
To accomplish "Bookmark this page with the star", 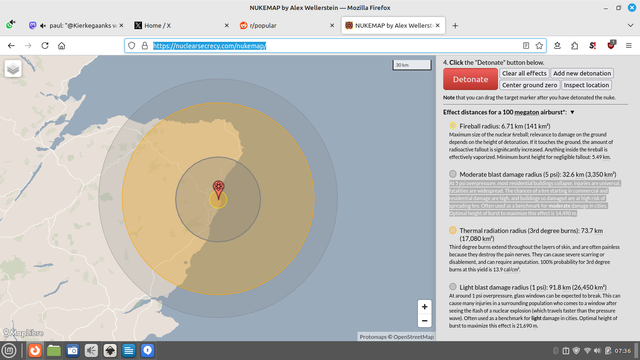I will 539,46.
